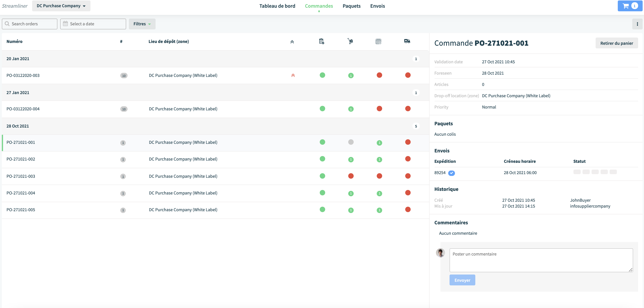Click the packages hand-truck column icon

click(x=350, y=41)
